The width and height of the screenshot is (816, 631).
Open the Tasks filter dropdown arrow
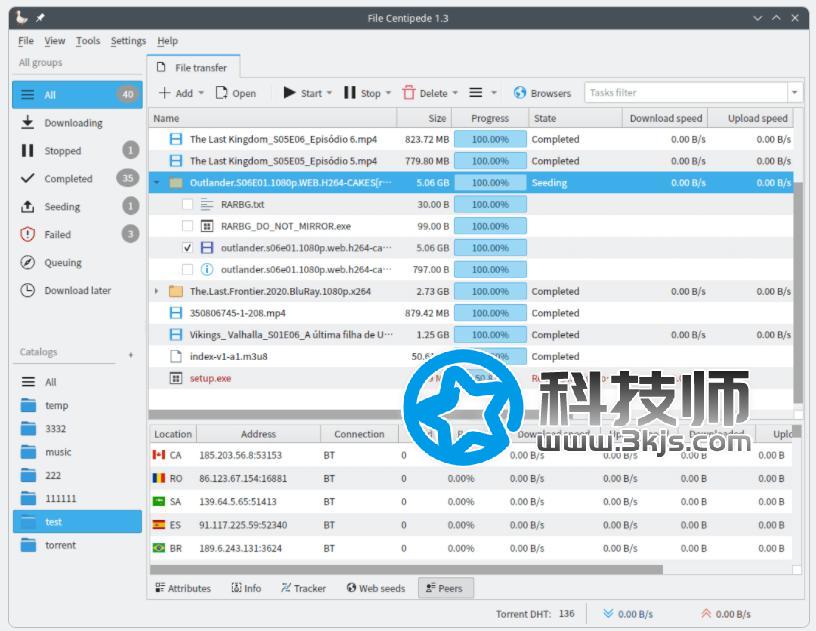pos(795,93)
